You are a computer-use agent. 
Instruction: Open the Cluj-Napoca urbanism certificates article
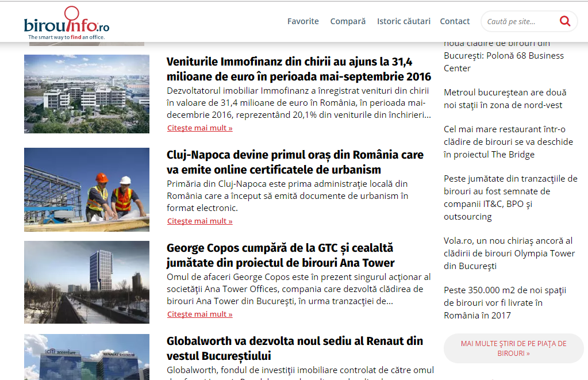(x=294, y=162)
